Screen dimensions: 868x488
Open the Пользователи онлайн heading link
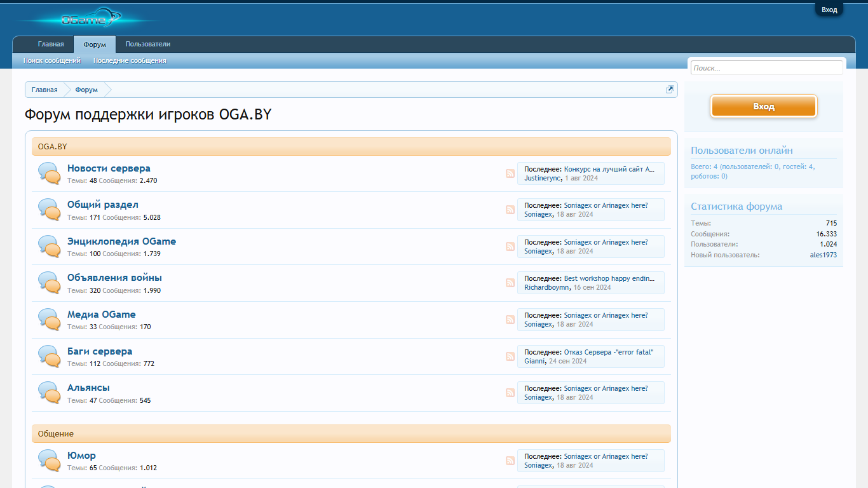(742, 151)
